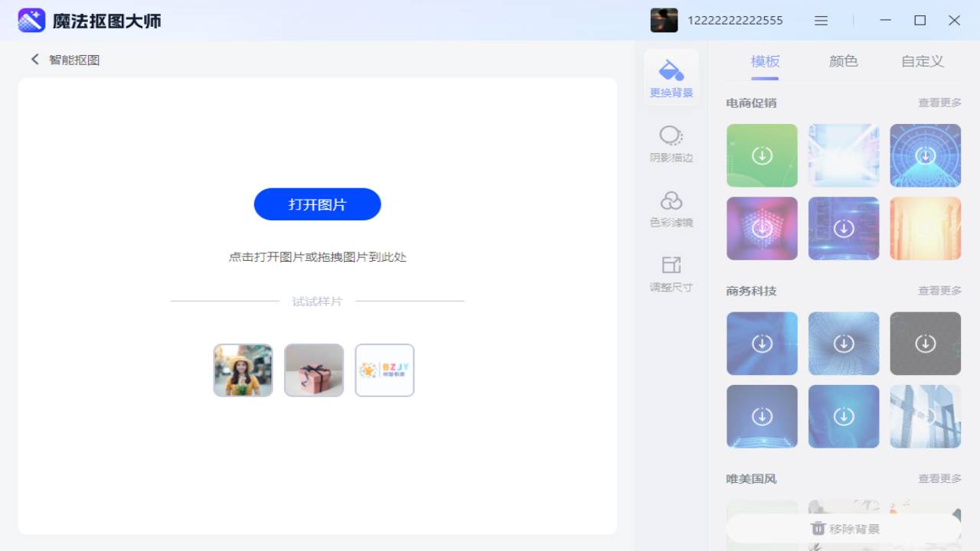This screenshot has height=551, width=980.
Task: Select the 模板 tab
Action: (763, 61)
